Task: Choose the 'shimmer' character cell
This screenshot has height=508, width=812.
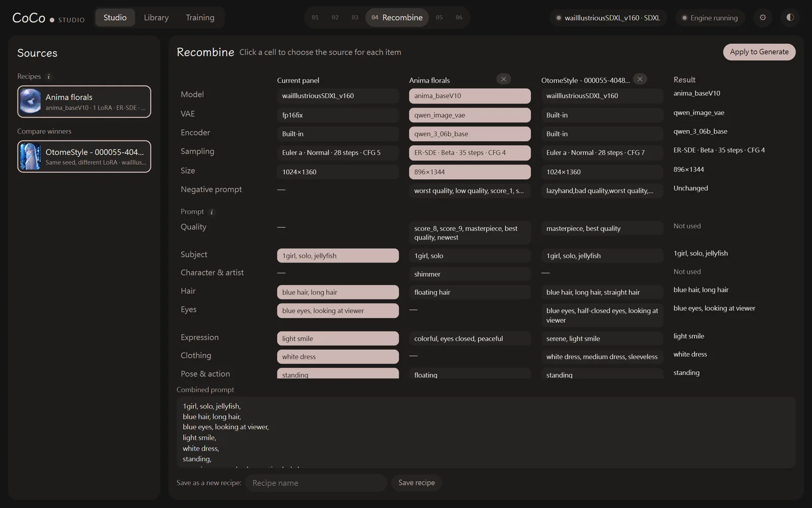Action: coord(470,274)
